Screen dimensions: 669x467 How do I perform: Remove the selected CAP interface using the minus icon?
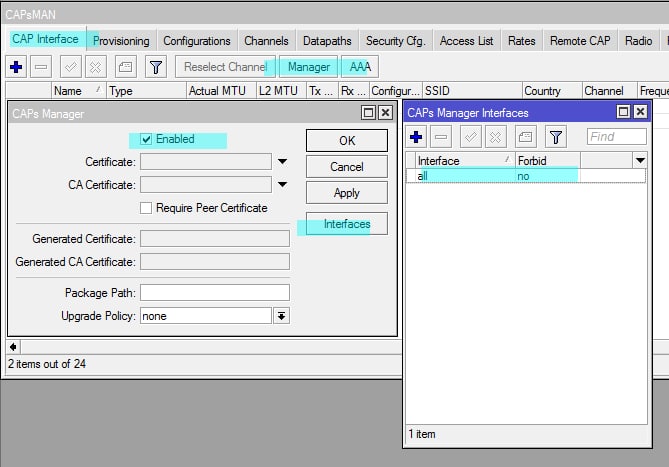coord(41,67)
